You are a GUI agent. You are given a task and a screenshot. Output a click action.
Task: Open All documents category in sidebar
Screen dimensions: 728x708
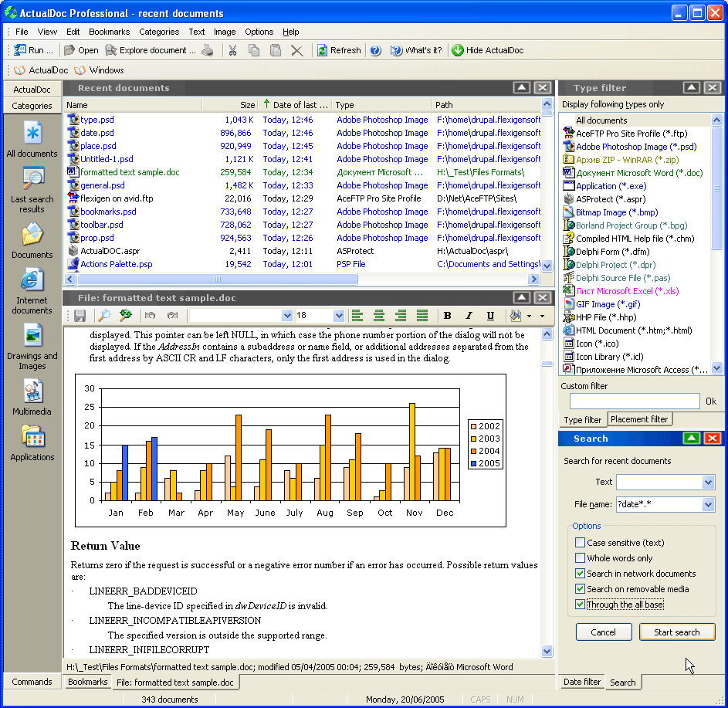click(x=32, y=138)
